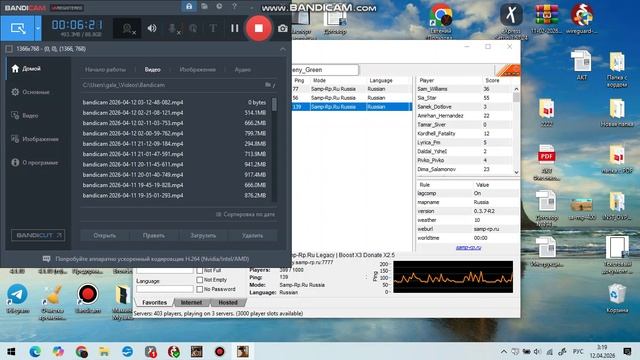Toggle the Bandicam webcam overlay icon

coord(129,29)
